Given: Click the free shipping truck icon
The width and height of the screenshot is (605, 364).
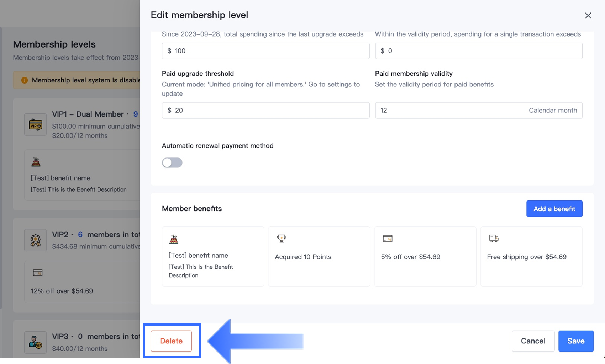Looking at the screenshot, I should tap(494, 238).
